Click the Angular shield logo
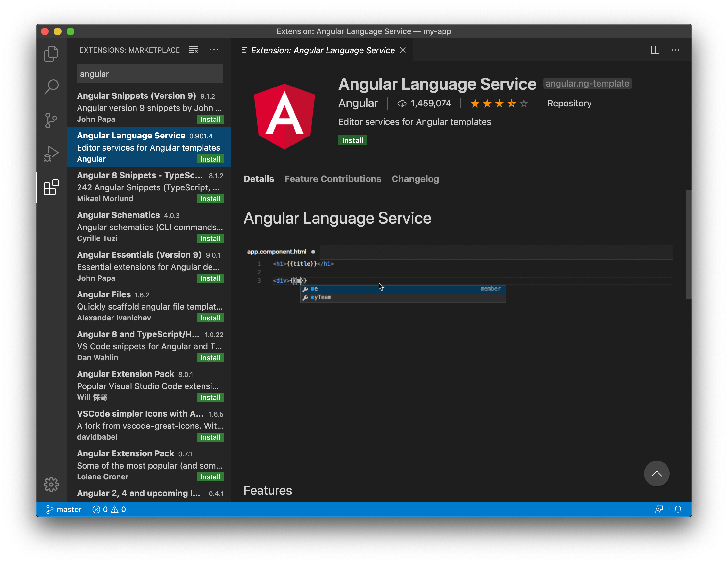The image size is (728, 564). [x=284, y=116]
